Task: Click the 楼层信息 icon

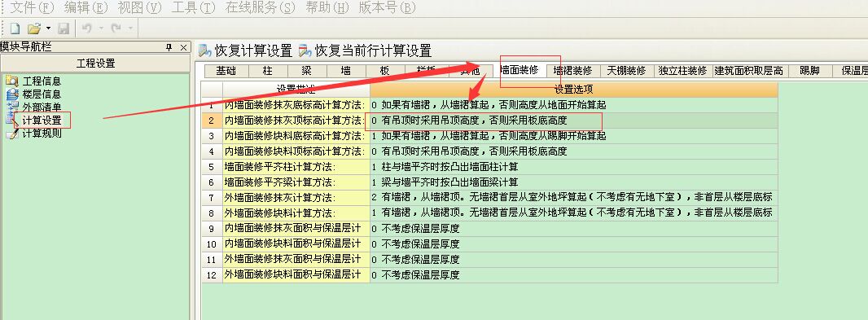Action: 11,94
